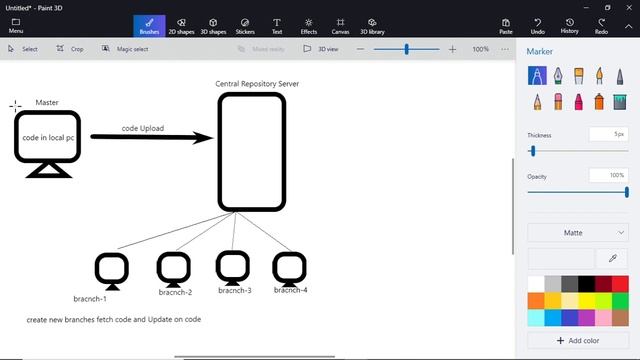The width and height of the screenshot is (640, 360).
Task: Pick the bright red color swatch
Action: point(620,284)
